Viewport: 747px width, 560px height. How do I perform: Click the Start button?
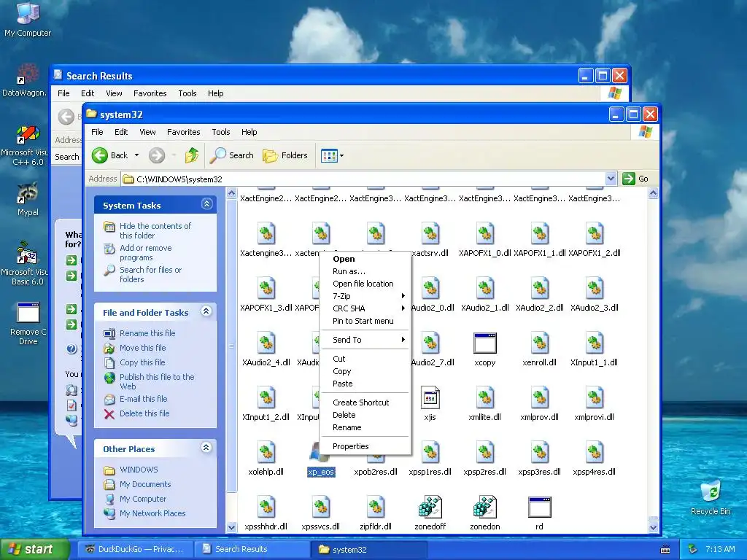[34, 549]
